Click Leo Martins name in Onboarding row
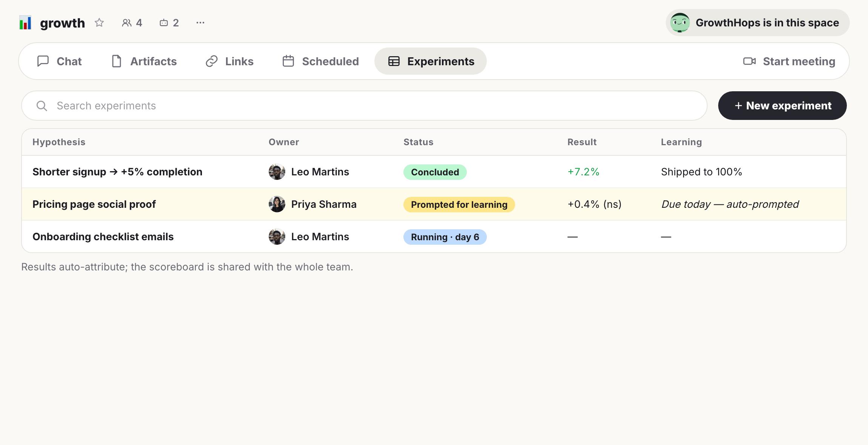Viewport: 868px width, 445px height. [x=320, y=237]
